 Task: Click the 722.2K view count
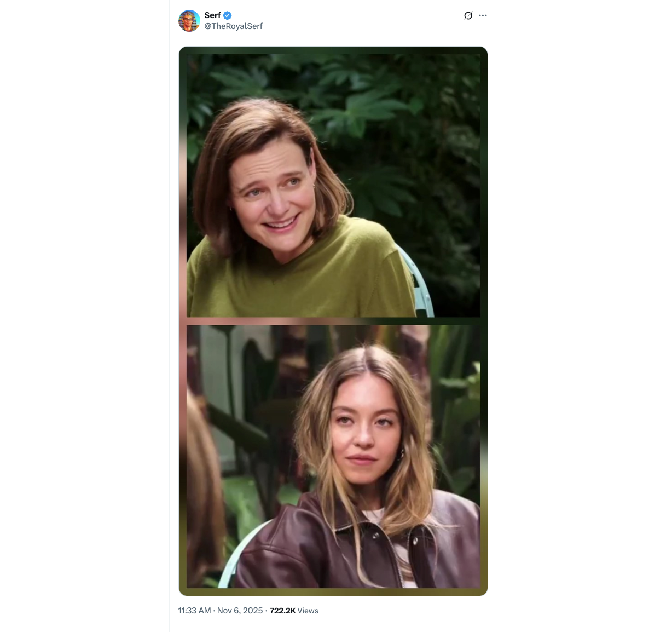click(282, 611)
